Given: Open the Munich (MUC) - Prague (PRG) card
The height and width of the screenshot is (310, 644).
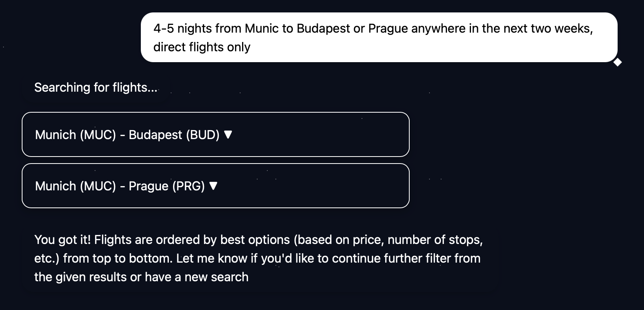Looking at the screenshot, I should 216,186.
